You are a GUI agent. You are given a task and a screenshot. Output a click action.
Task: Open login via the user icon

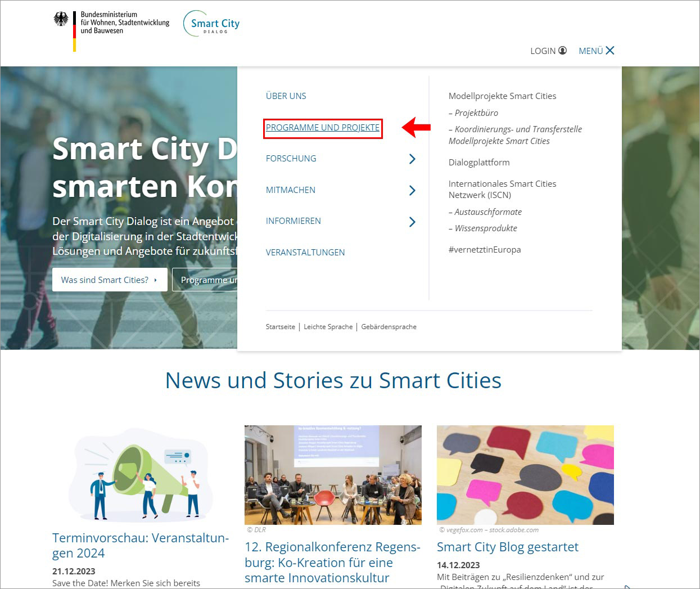(x=562, y=51)
